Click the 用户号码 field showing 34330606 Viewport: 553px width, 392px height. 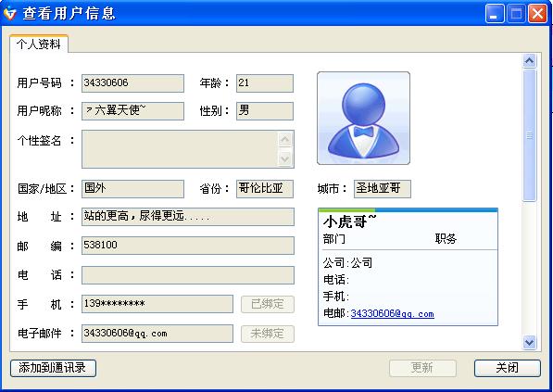coord(132,83)
